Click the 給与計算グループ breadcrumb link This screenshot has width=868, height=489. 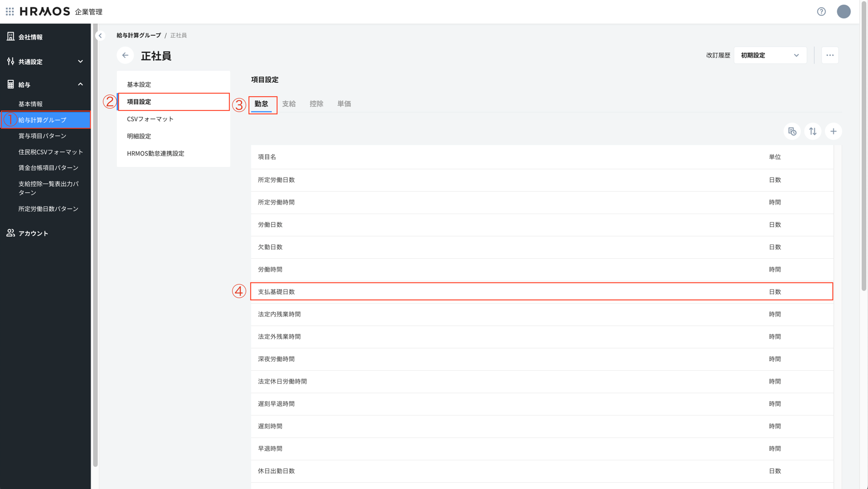coord(139,35)
